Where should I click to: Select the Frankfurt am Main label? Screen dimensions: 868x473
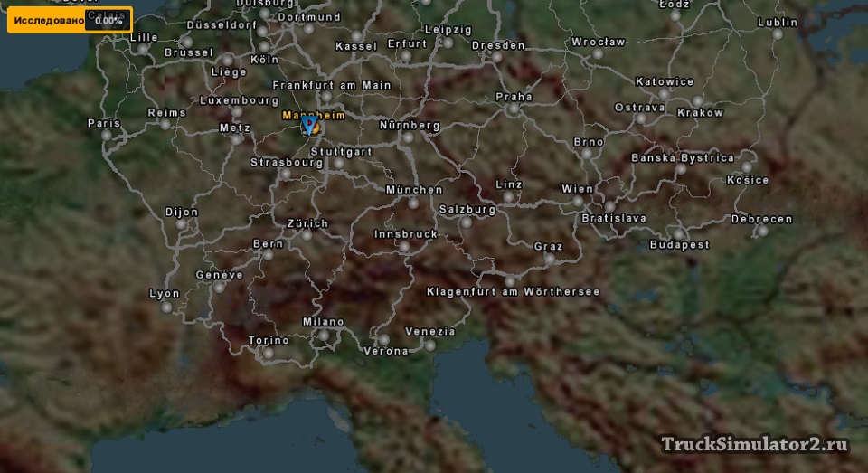click(332, 85)
